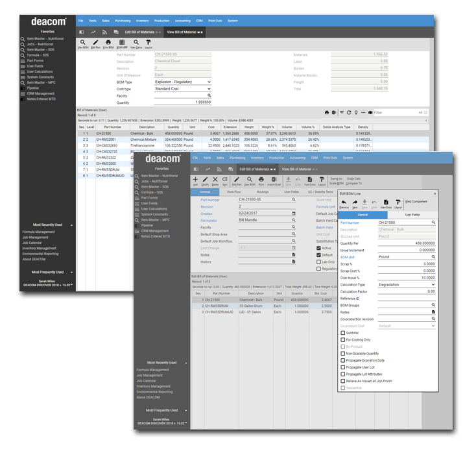Click Layout paint roller in back window toolbar
Screen dimensions: 476x451
(149, 43)
